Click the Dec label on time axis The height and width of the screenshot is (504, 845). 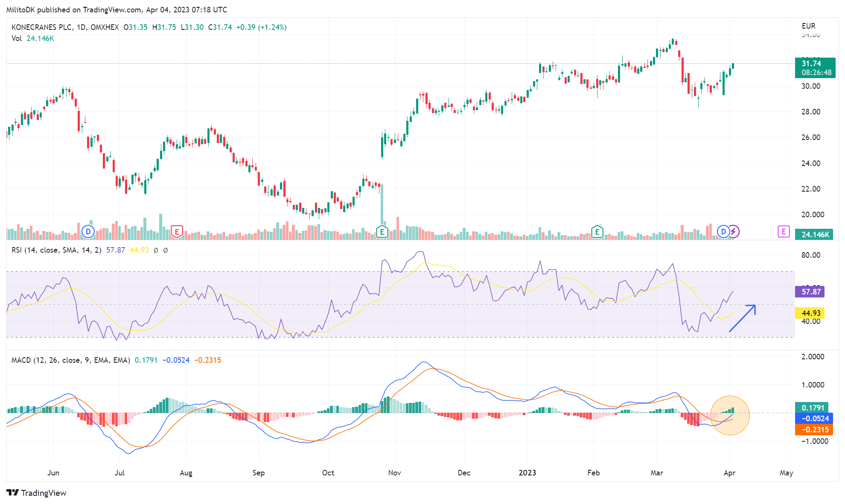click(x=464, y=473)
